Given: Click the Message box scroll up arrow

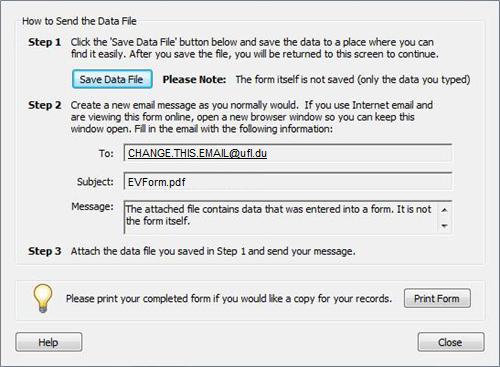Looking at the screenshot, I should (444, 210).
